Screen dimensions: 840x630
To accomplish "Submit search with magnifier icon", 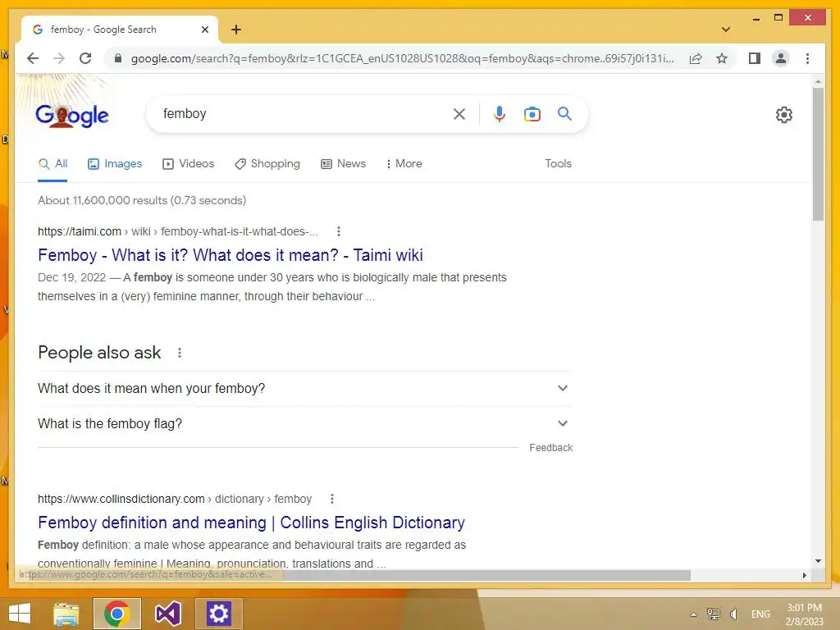I will coord(564,113).
